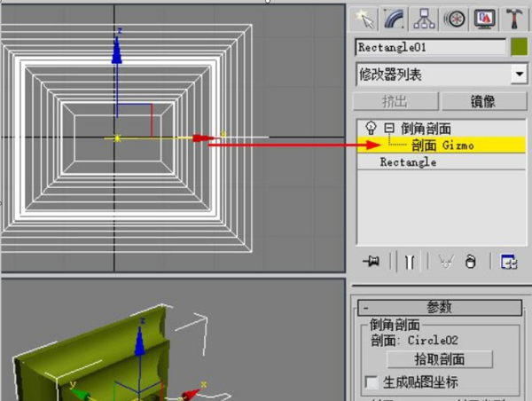Click Remove Modifier trash icon
The image size is (532, 401).
pyautogui.click(x=471, y=262)
